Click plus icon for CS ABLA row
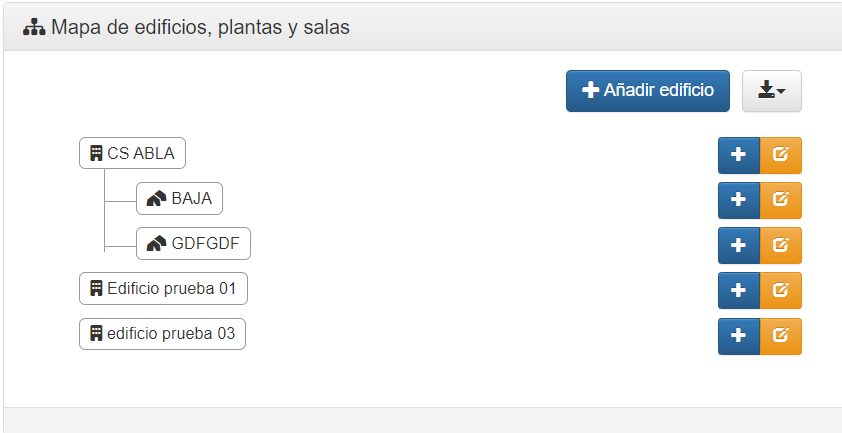This screenshot has width=842, height=433. click(739, 155)
